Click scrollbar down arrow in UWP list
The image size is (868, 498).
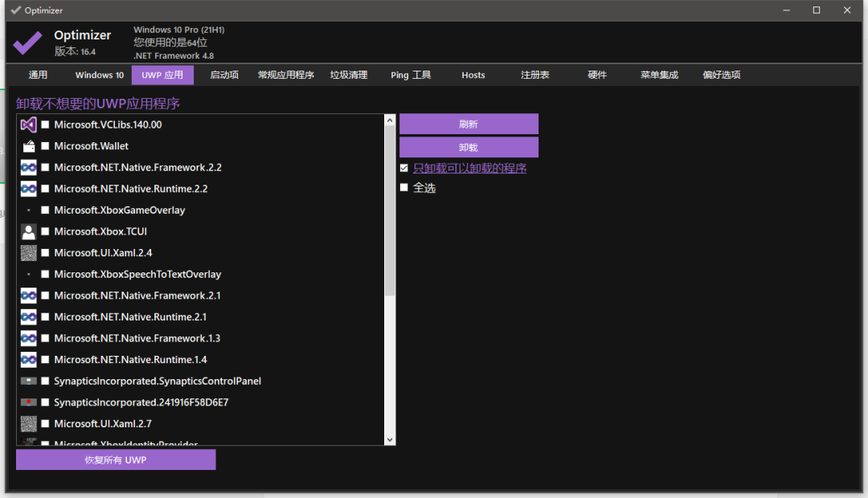390,440
